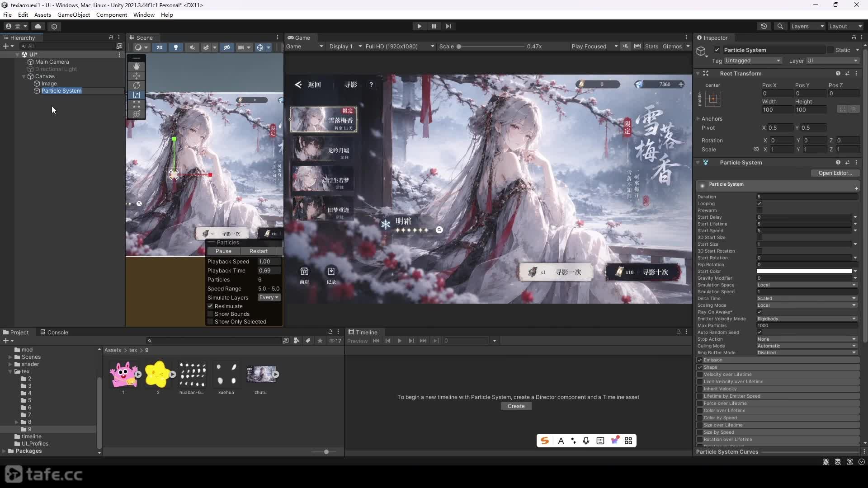Open the Component menu

point(112,14)
